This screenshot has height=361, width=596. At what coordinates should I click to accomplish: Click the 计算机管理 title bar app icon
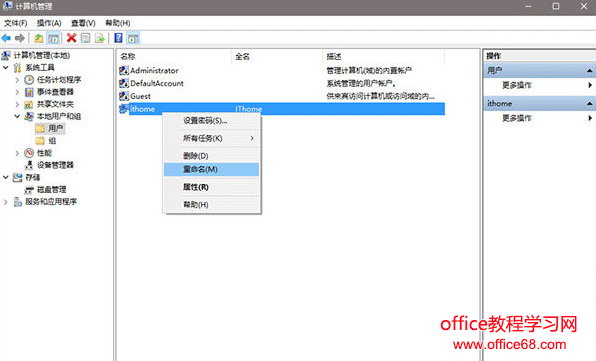7,6
